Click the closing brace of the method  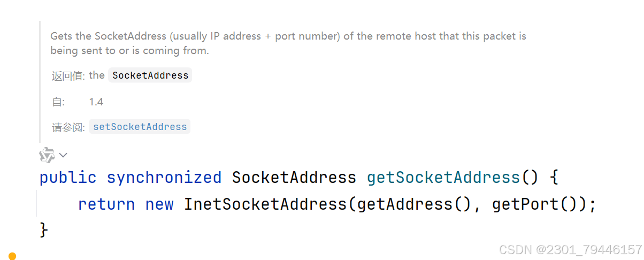coord(44,230)
